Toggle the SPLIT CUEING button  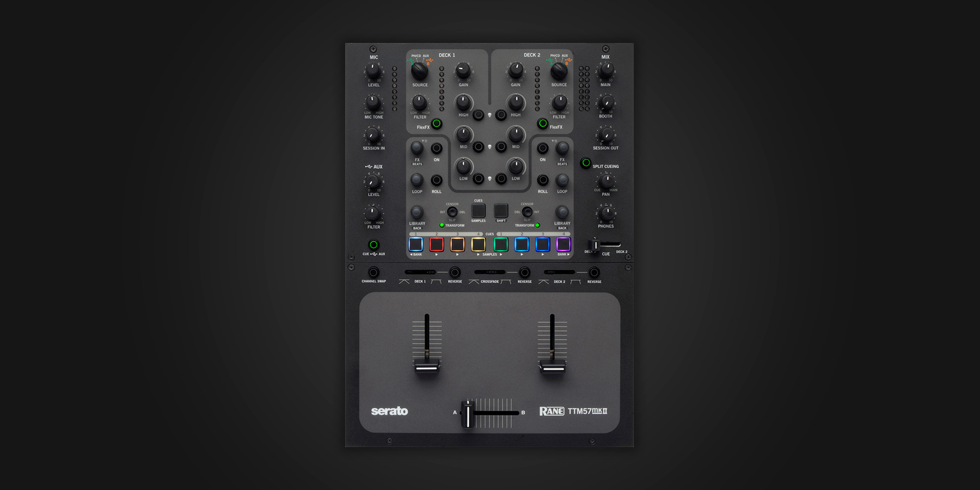click(x=586, y=163)
